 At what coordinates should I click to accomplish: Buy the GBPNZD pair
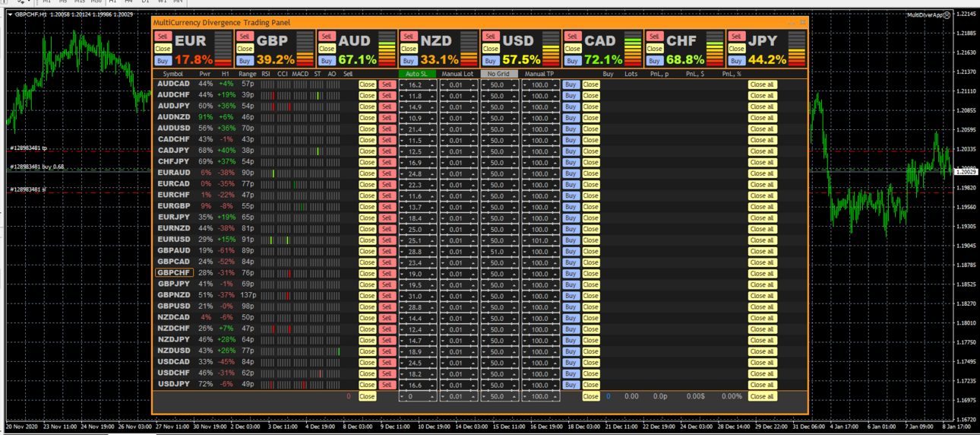pyautogui.click(x=571, y=296)
